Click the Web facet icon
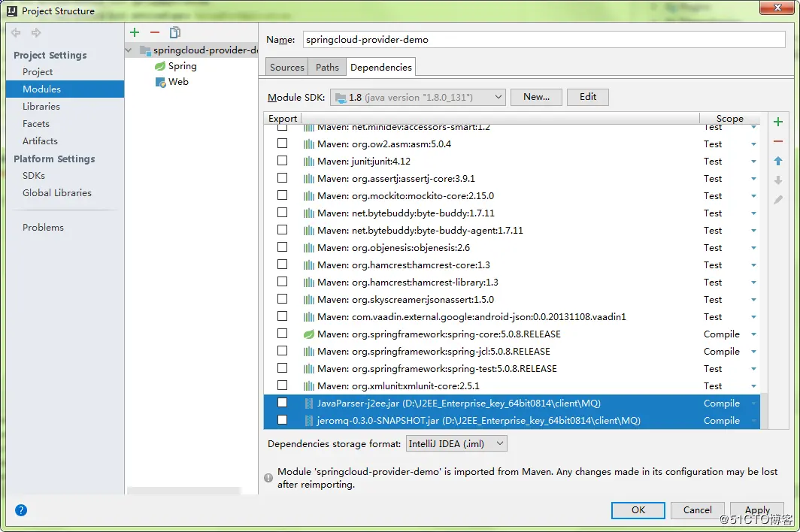 [x=160, y=82]
